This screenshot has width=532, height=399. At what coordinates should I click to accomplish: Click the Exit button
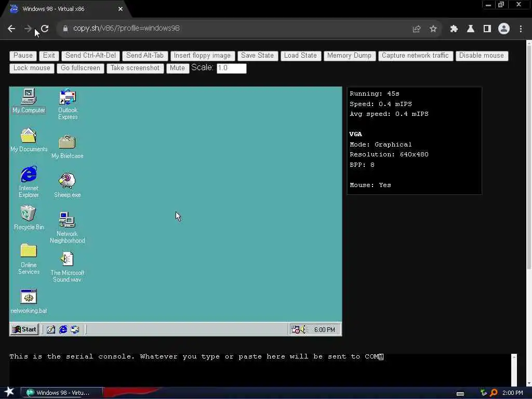point(49,56)
